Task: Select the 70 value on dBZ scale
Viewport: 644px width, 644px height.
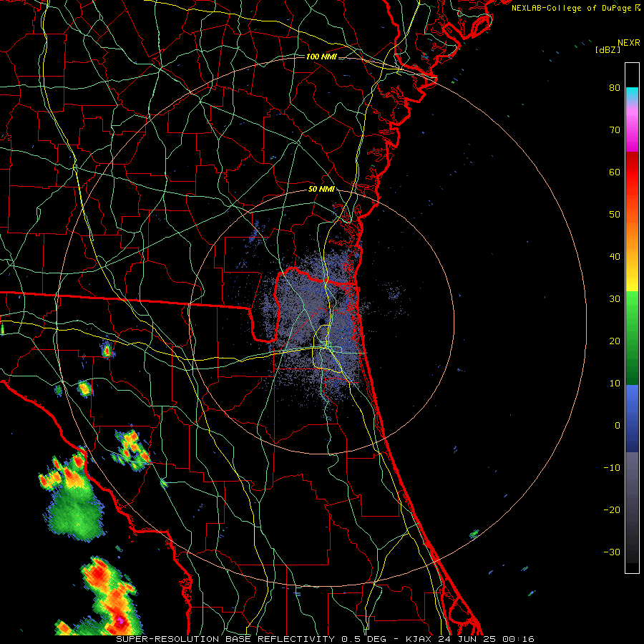Action: (615, 130)
